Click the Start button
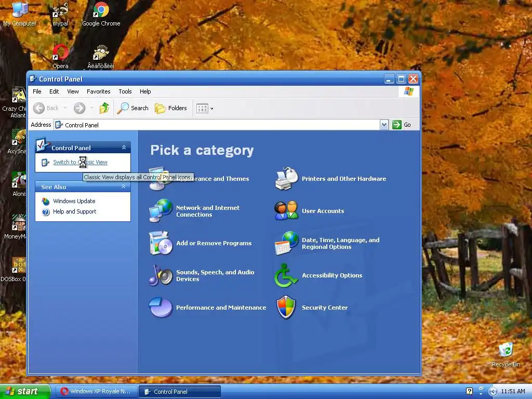This screenshot has width=532, height=399. click(x=25, y=392)
